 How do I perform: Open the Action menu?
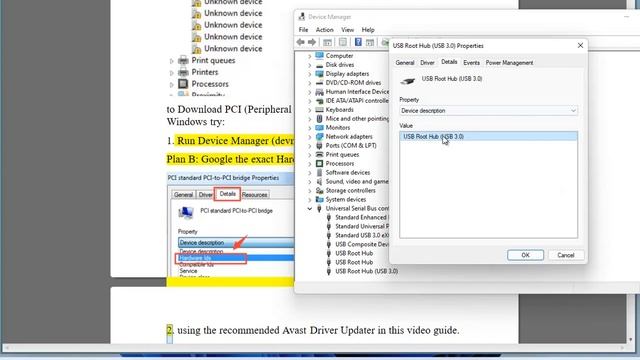pyautogui.click(x=324, y=30)
